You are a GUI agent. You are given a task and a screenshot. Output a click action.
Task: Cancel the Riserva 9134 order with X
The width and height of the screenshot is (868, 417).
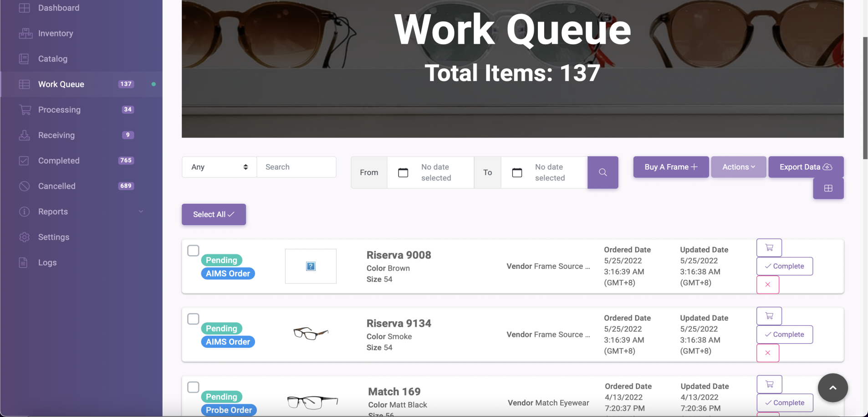point(768,353)
